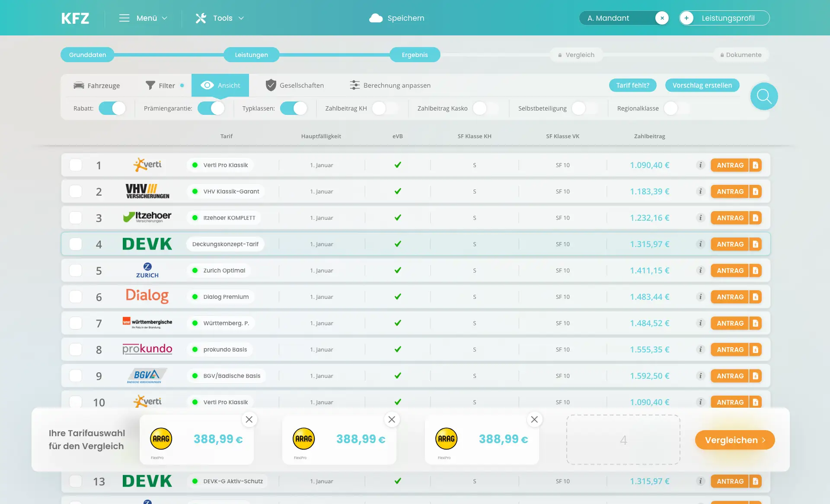Remove third ARAG tariff from comparison
Image resolution: width=830 pixels, height=504 pixels.
coord(534,419)
